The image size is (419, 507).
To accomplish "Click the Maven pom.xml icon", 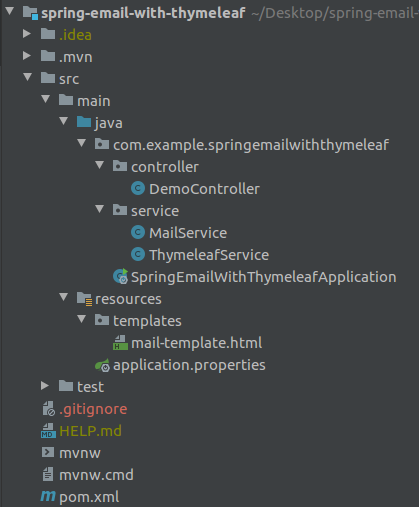I will [x=48, y=496].
